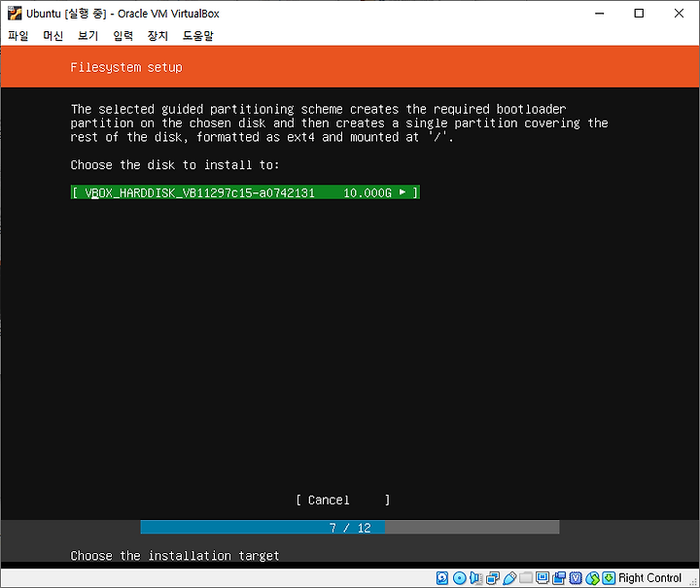
Task: Click the 'Choose the disk to install to:' text
Action: coord(175,165)
